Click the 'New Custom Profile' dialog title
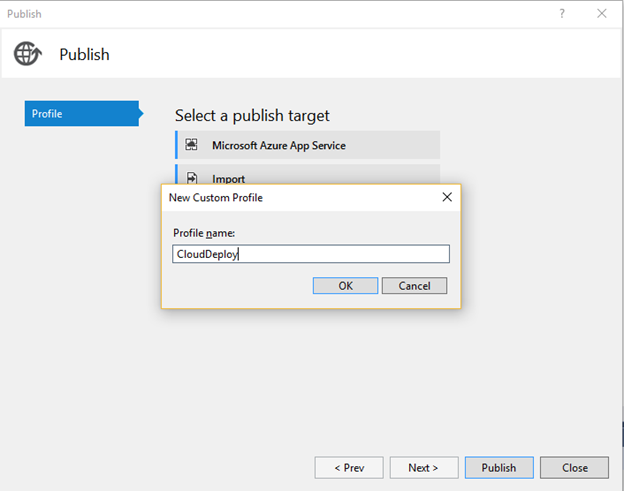The image size is (624, 491). point(216,197)
